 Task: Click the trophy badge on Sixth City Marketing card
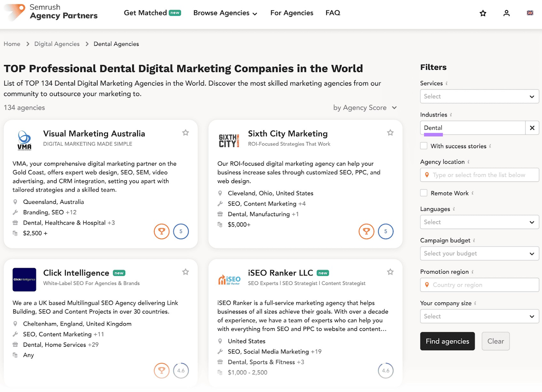click(366, 231)
